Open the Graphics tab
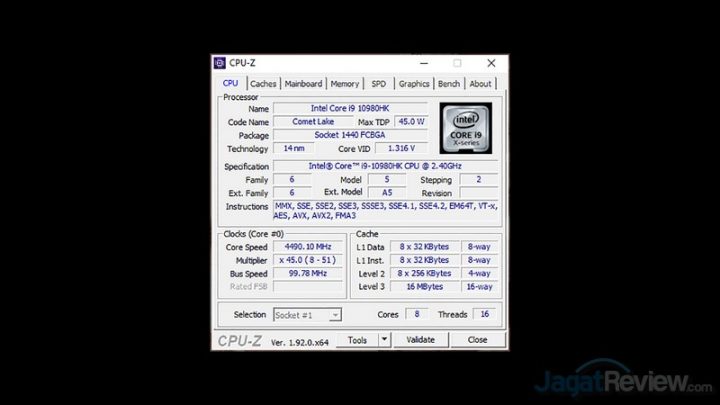This screenshot has width=720, height=405. tap(414, 84)
